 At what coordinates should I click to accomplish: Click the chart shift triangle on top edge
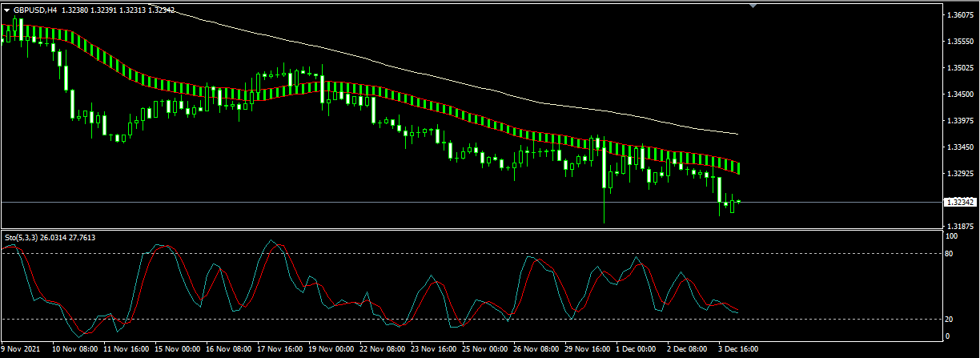tap(753, 5)
